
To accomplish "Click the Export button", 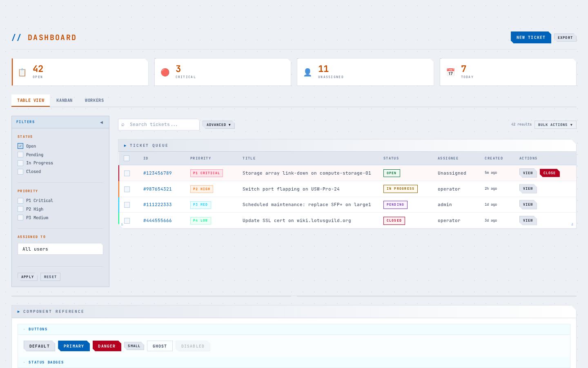I will click(x=565, y=38).
